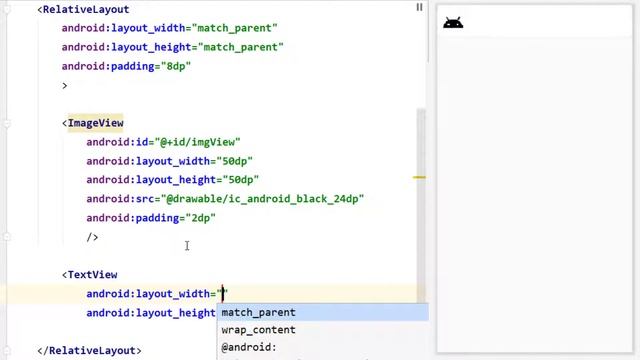640x360 pixels.
Task: Click RelativeLayout layout_width "match_parent" value
Action: tap(235, 28)
